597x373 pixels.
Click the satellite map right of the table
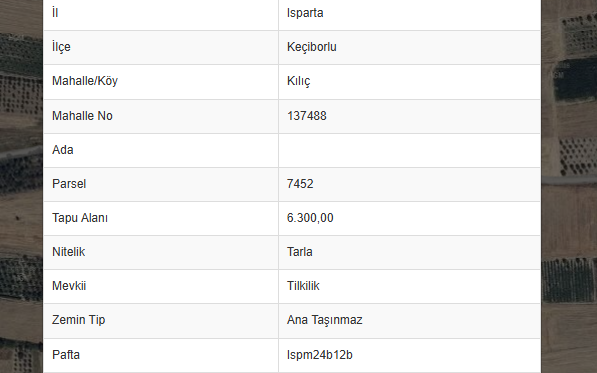(569, 186)
